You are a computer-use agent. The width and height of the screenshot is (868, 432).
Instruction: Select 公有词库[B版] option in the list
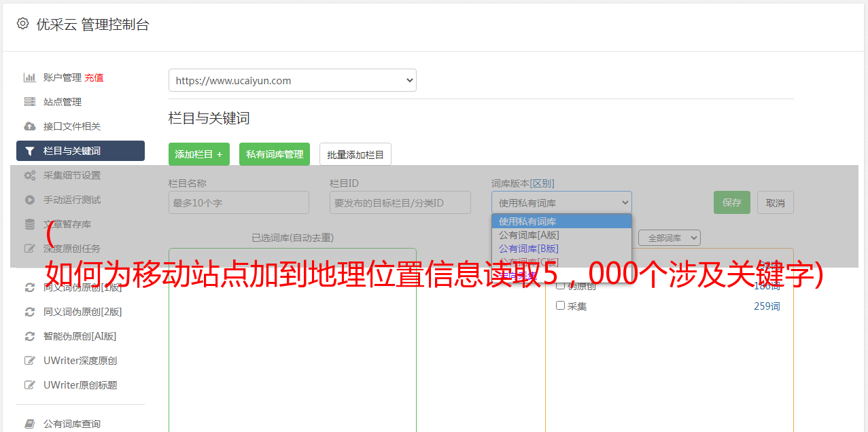tap(528, 249)
